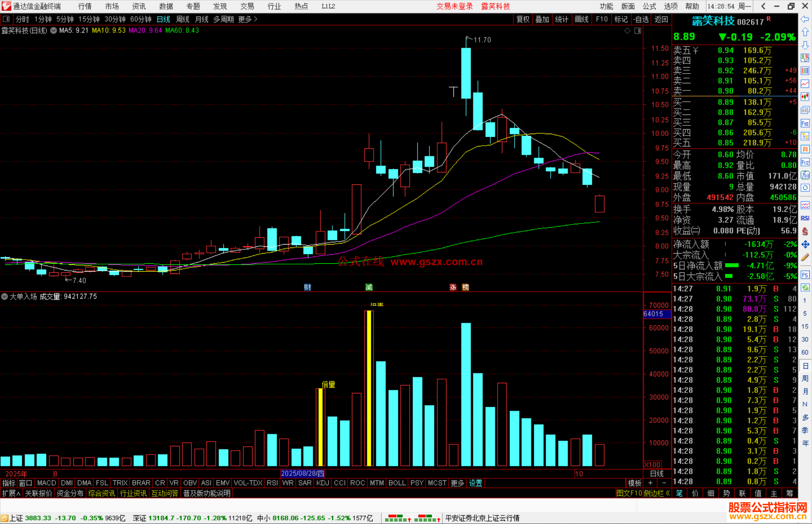This screenshot has width=812, height=524.
Task: Toggle the circle button beside 露笑科技(日线) label
Action: pos(54,30)
